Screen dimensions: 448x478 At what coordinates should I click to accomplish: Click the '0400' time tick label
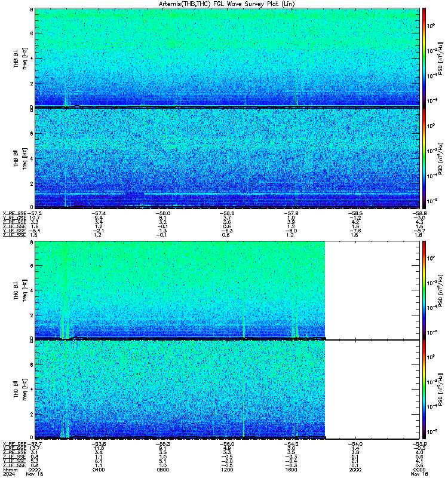point(99,470)
